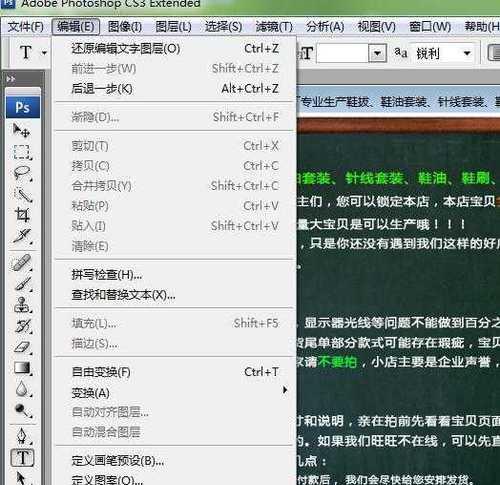This screenshot has height=485, width=500.
Task: Click the grayed 描边(S)... item
Action: pos(175,344)
